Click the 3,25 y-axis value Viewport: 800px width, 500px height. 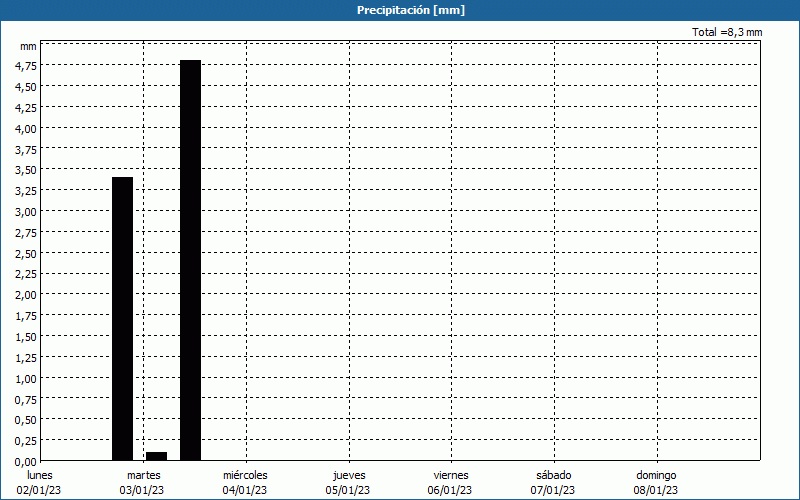(x=26, y=191)
